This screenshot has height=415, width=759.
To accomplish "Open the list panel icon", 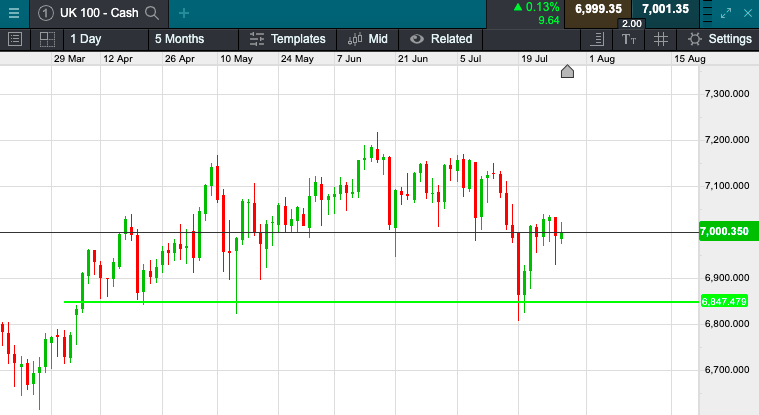I will coord(15,39).
